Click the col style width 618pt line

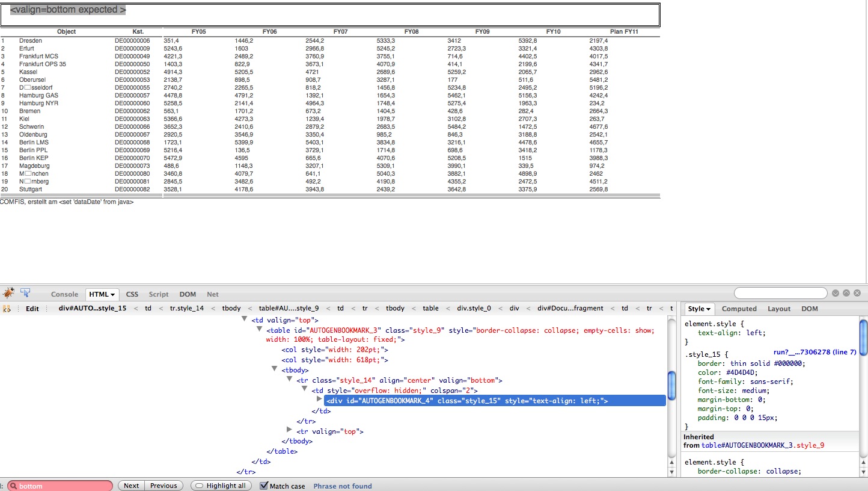click(335, 360)
